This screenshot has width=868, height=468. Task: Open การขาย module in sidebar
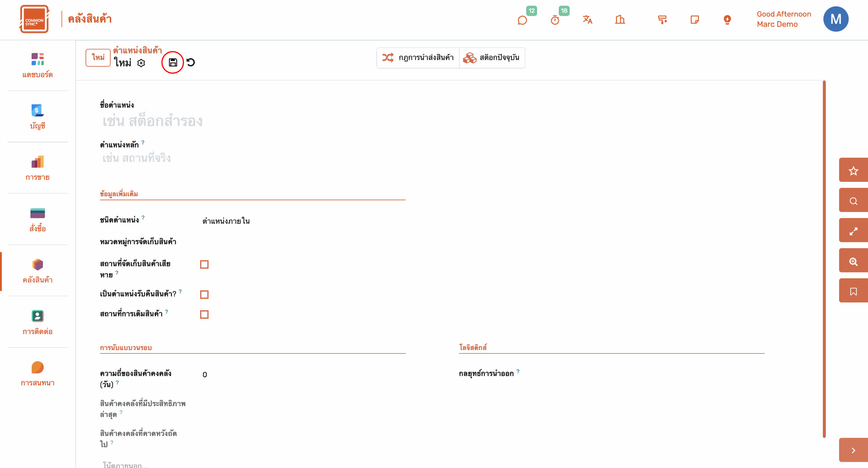(38, 168)
